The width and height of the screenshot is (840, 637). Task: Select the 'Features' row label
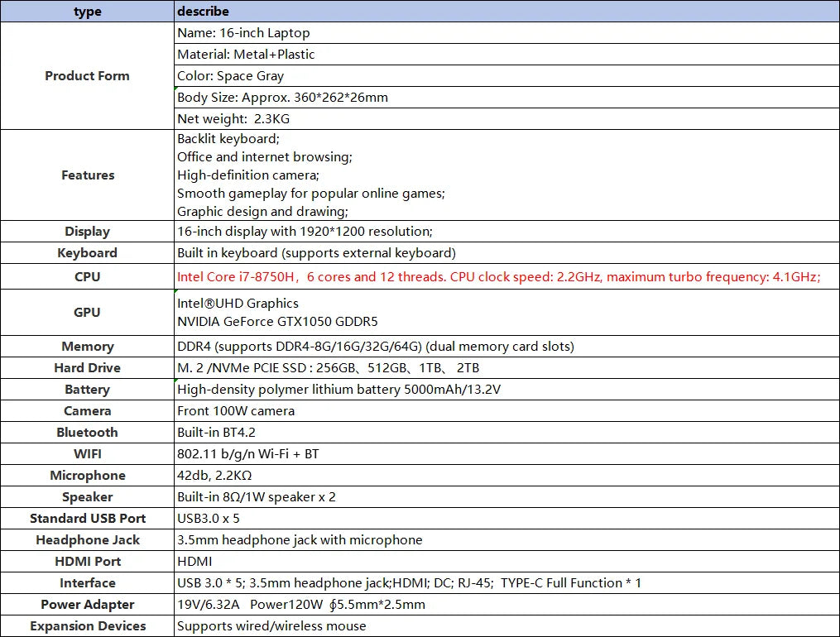(x=87, y=175)
